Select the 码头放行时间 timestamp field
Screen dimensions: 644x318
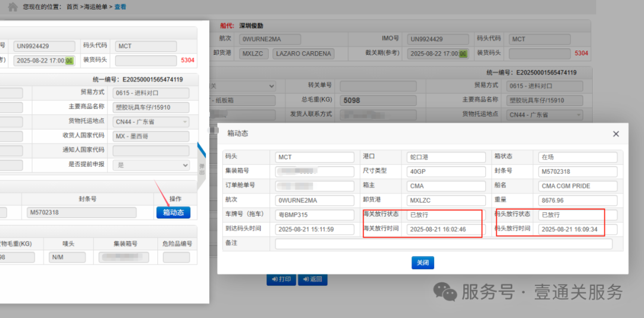[x=577, y=229]
